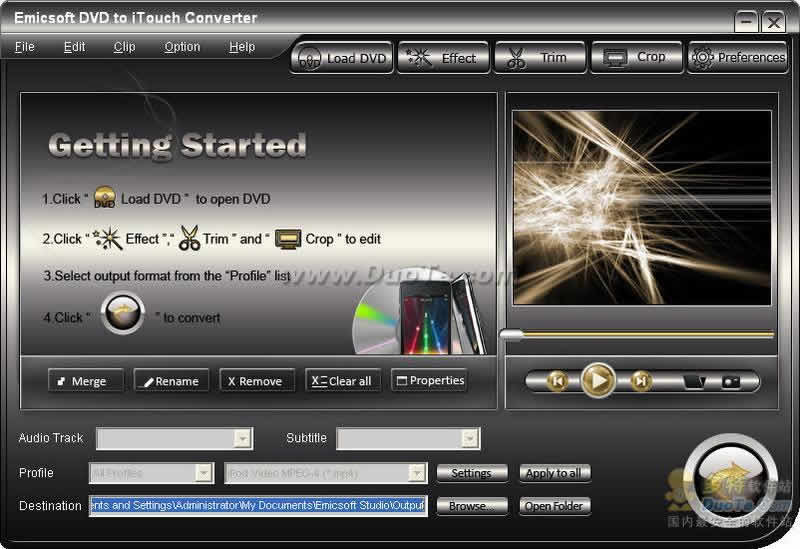Open the snapshot folder icon in player
Viewport: 800px width, 549px height.
point(693,381)
